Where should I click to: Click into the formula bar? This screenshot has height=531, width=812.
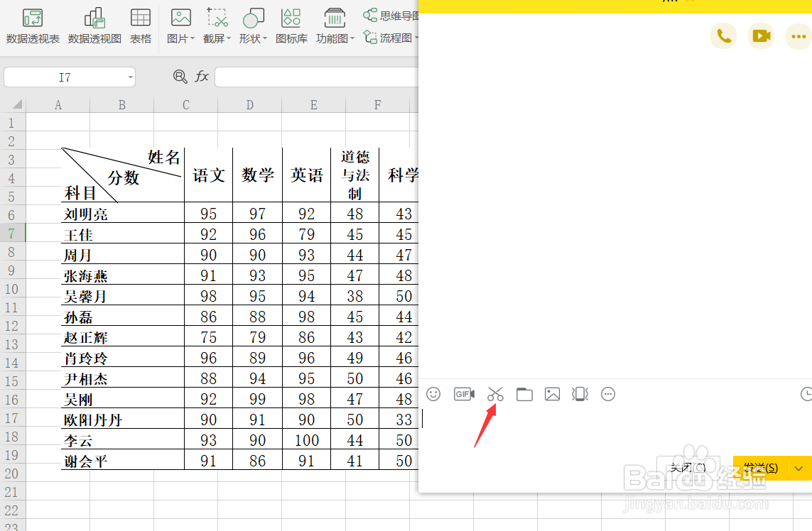pyautogui.click(x=316, y=77)
